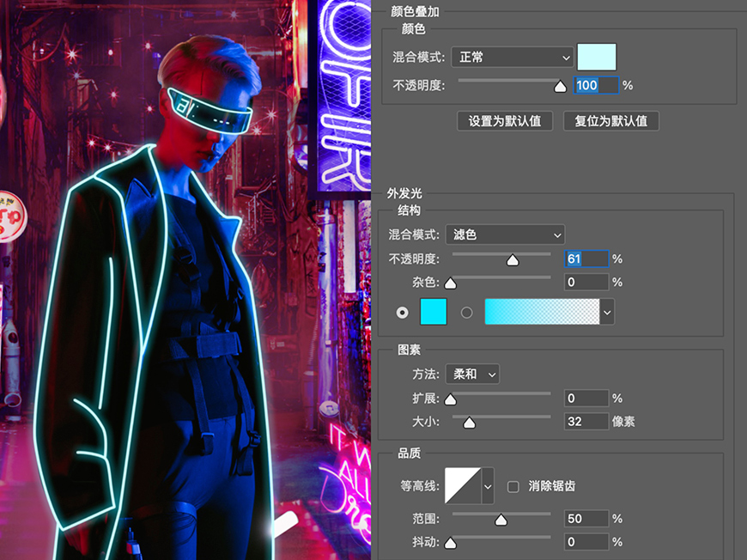Open the 滤色 blend mode dropdown under 外发光
This screenshot has width=747, height=560.
(505, 234)
